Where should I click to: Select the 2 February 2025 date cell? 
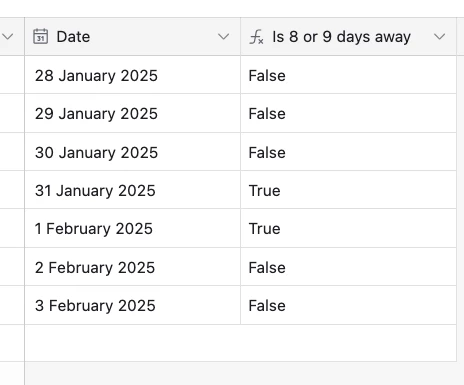(x=132, y=267)
